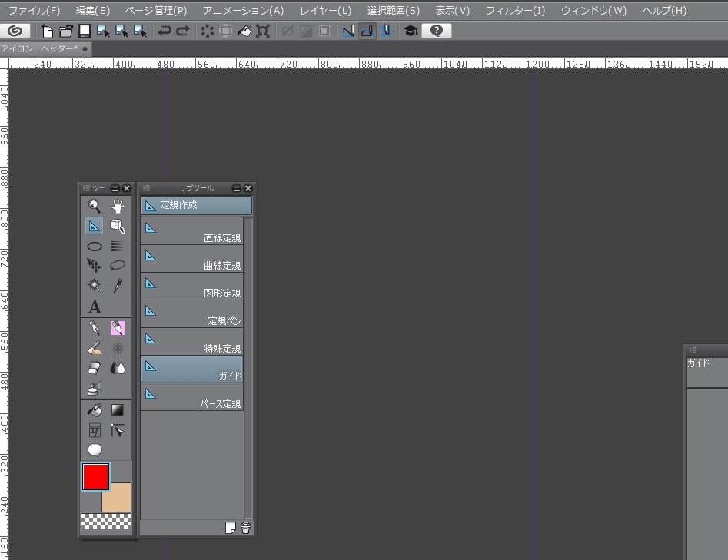
Task: Toggle snap to ruler in toolbar
Action: 348,31
